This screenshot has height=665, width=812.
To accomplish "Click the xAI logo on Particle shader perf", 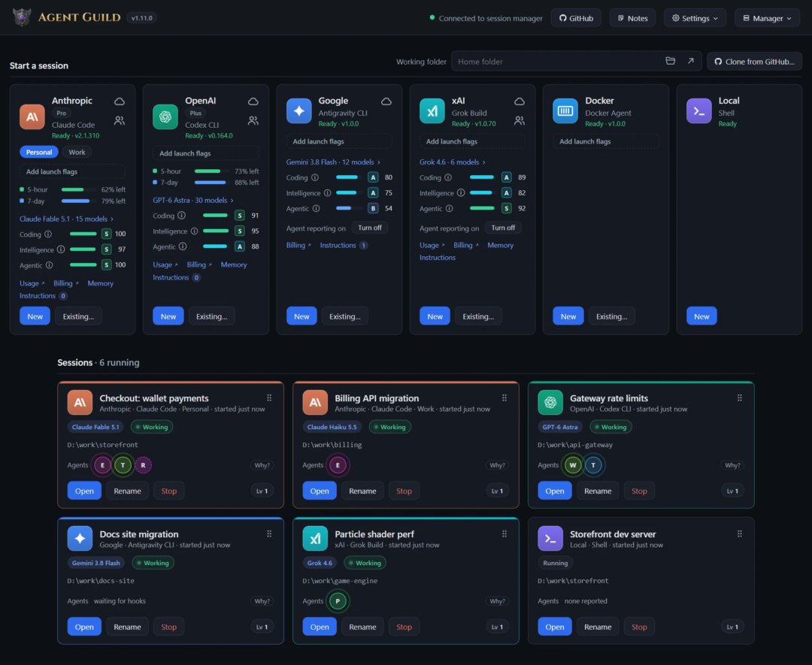I will 315,538.
